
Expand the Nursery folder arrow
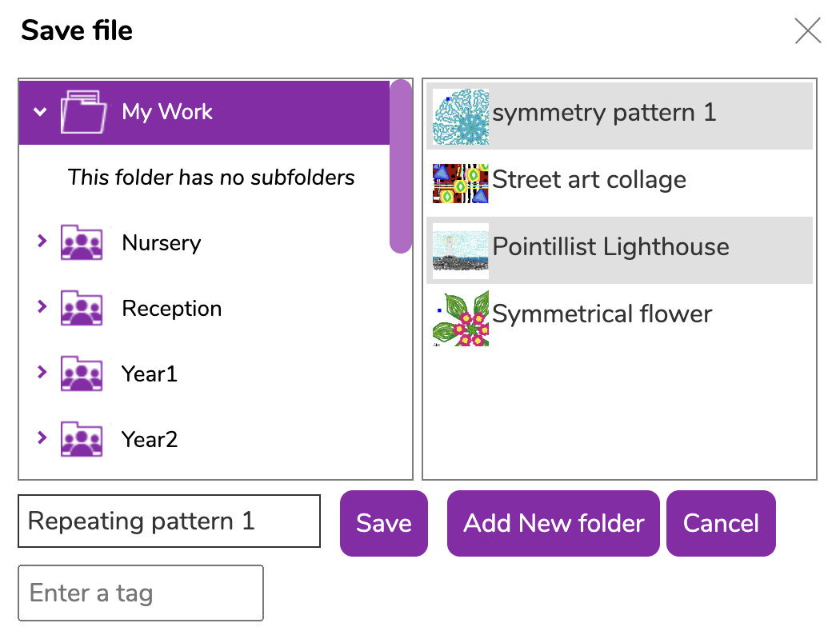(x=42, y=241)
